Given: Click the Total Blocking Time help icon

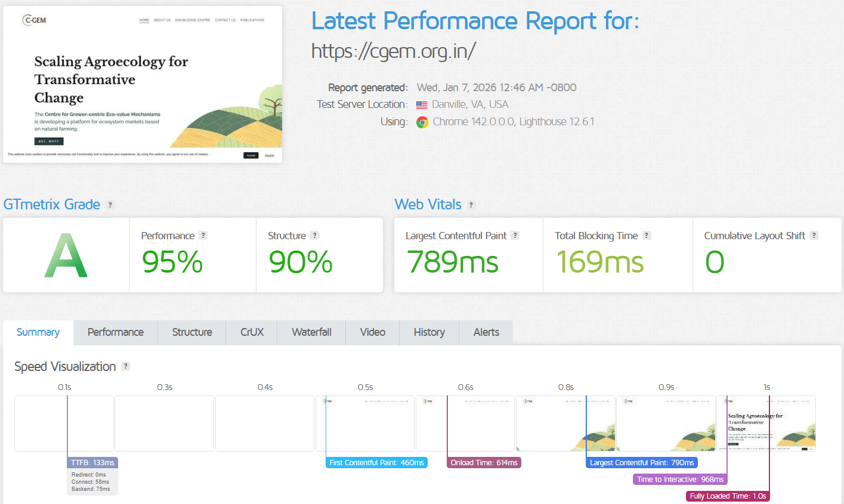Looking at the screenshot, I should pos(647,236).
